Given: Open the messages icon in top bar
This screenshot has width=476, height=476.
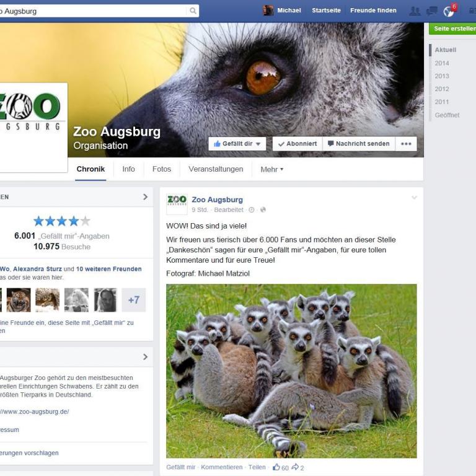Looking at the screenshot, I should 432,11.
